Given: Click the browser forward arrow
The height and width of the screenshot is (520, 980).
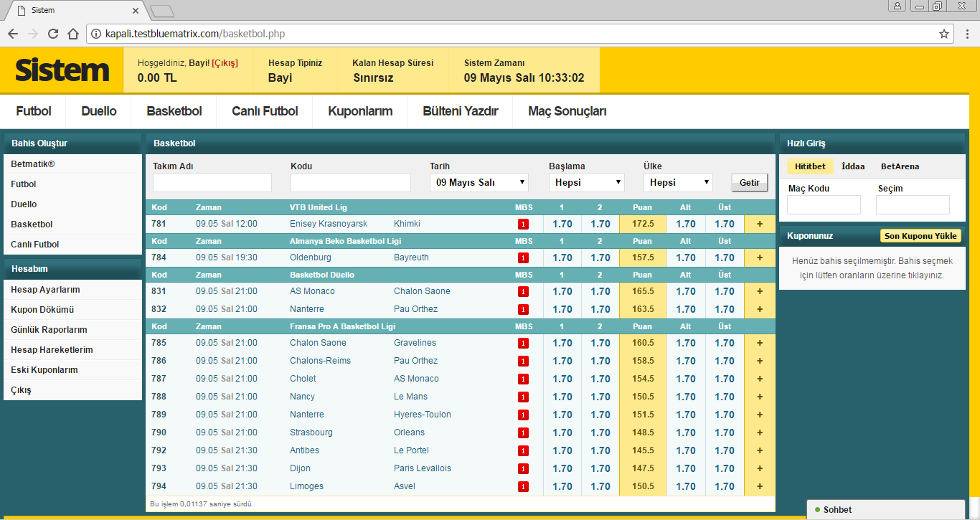Looking at the screenshot, I should 32,34.
